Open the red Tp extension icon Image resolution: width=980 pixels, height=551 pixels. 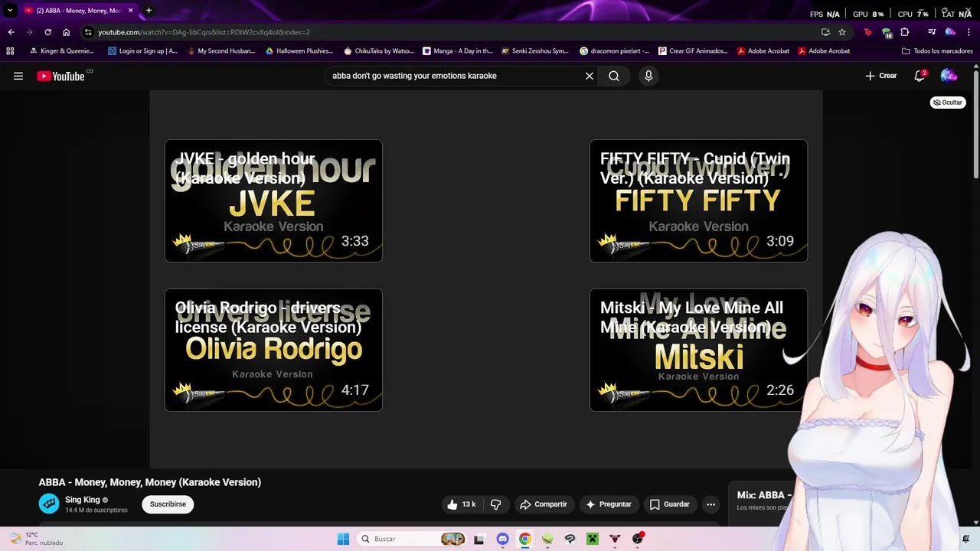point(867,32)
